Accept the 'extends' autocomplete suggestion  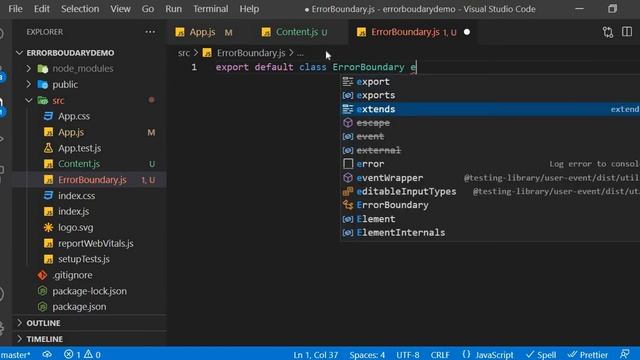pyautogui.click(x=490, y=109)
